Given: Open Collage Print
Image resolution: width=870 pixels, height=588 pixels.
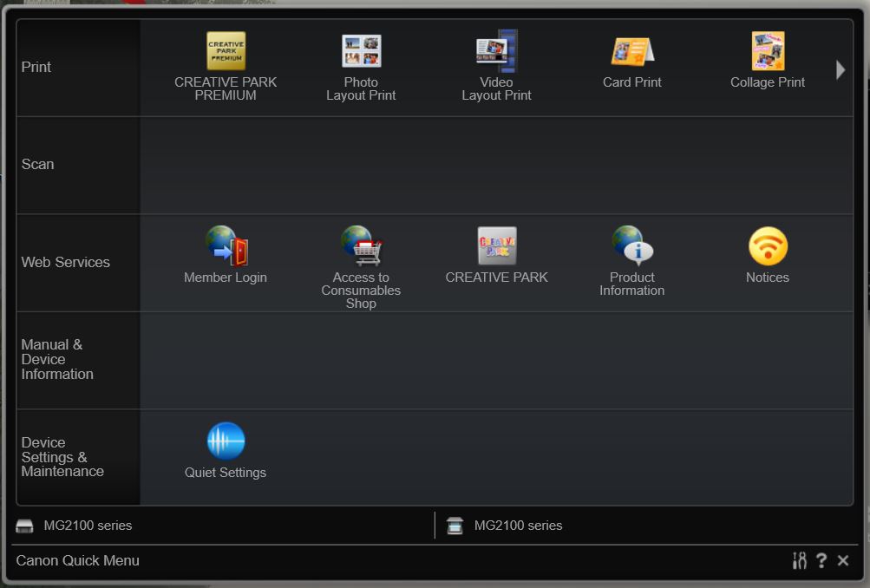Looking at the screenshot, I should click(x=768, y=52).
